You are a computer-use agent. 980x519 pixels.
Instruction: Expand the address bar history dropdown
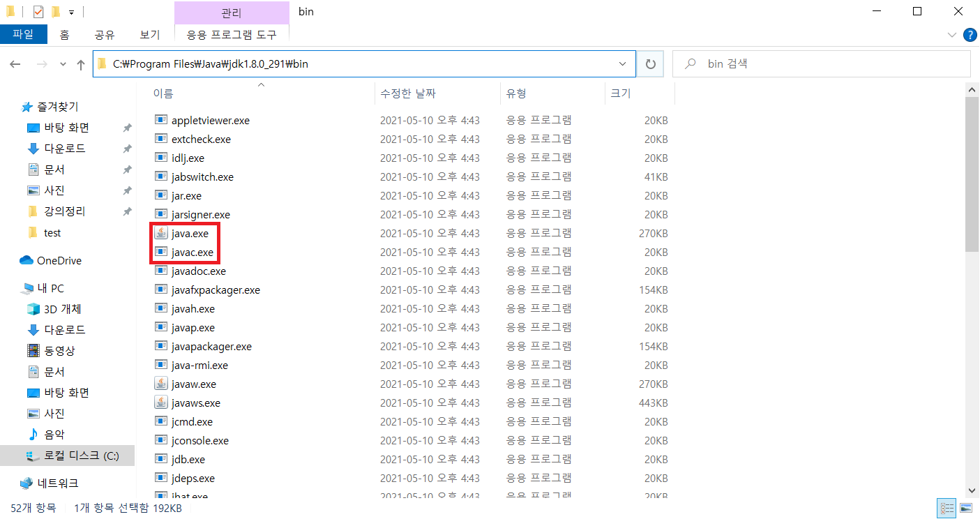coord(623,64)
